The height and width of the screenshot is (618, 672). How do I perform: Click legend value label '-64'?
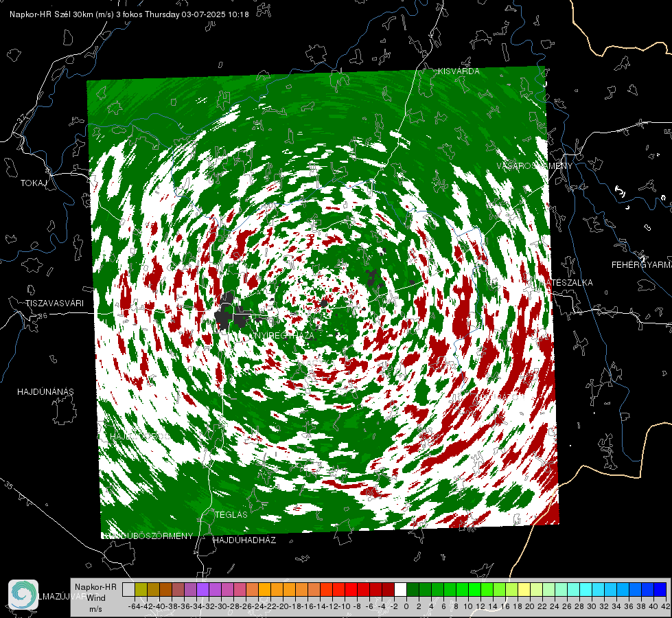pyautogui.click(x=135, y=606)
